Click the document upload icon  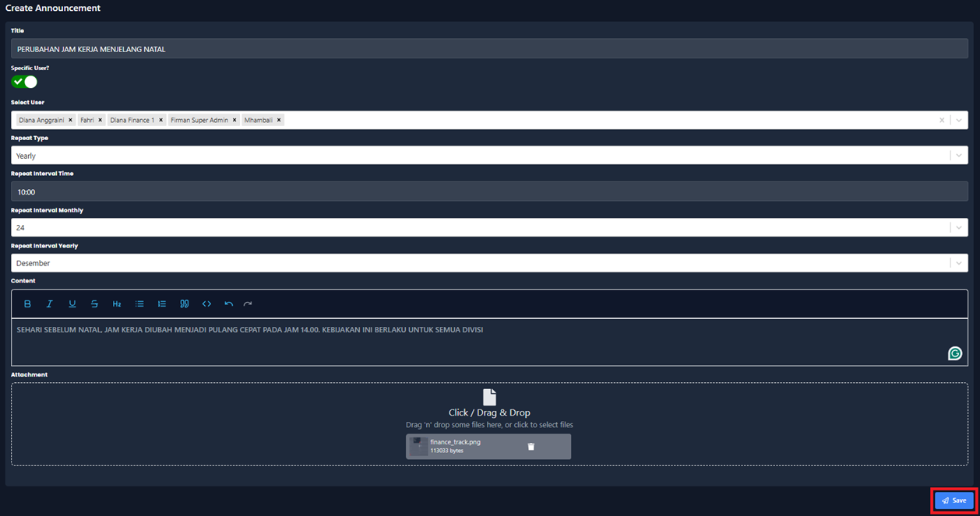[x=489, y=397]
